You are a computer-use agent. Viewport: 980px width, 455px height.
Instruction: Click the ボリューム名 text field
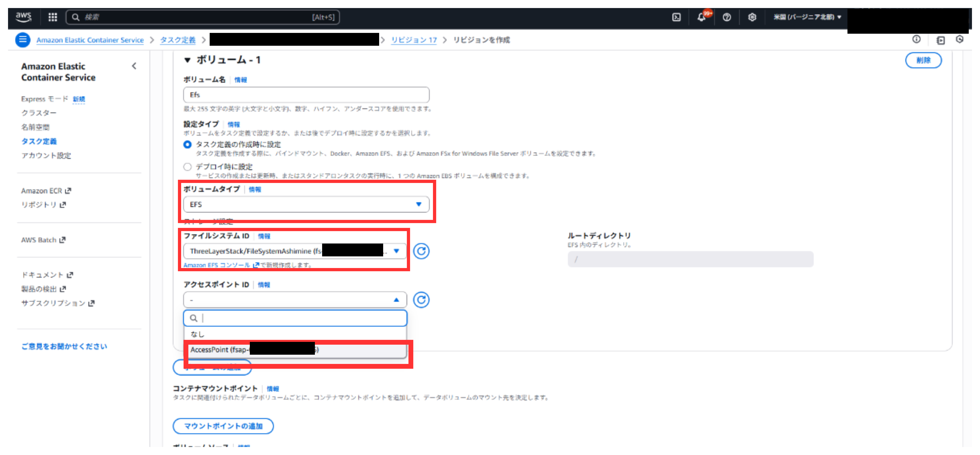(x=306, y=95)
